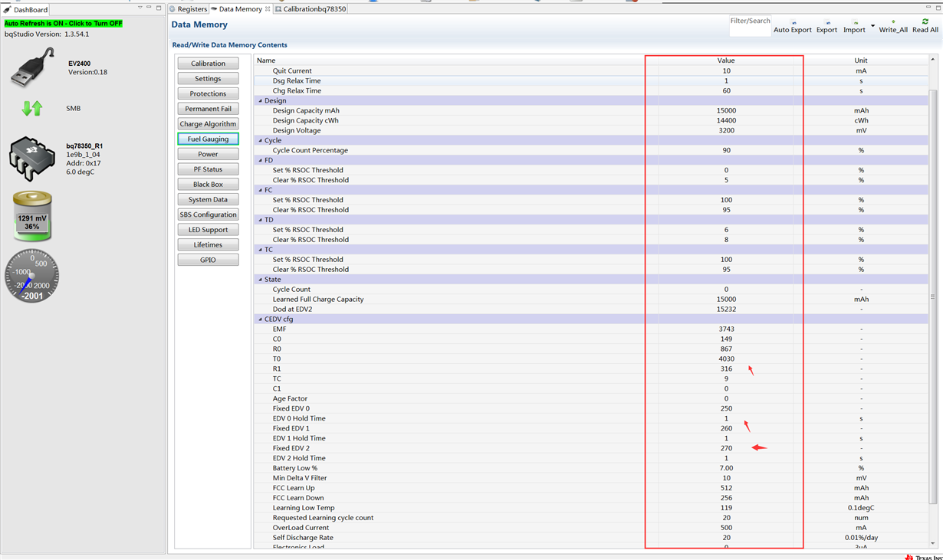This screenshot has width=943, height=560.
Task: Click the Unit column header
Action: point(861,61)
